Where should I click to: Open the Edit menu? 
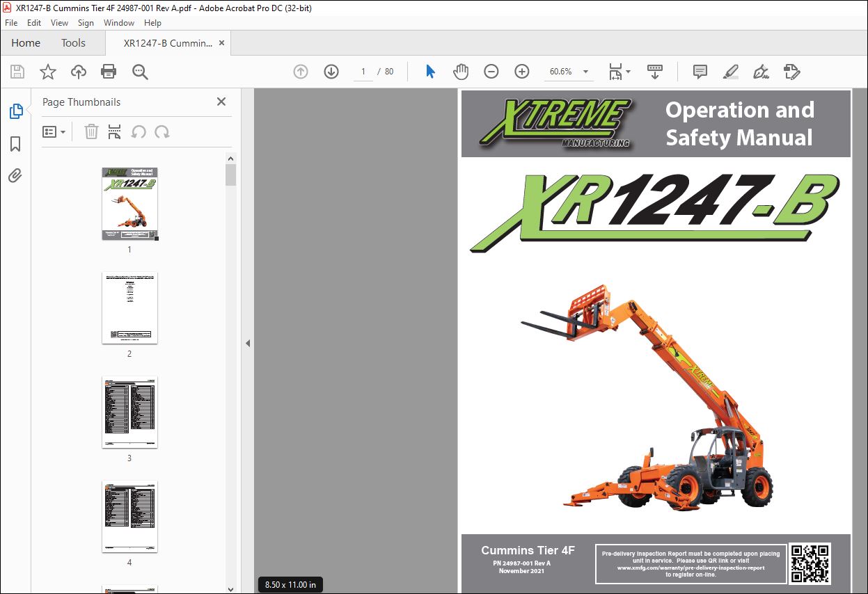(34, 23)
